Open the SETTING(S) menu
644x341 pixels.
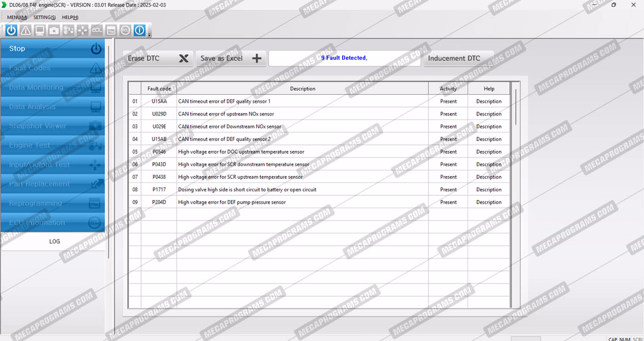[44, 17]
